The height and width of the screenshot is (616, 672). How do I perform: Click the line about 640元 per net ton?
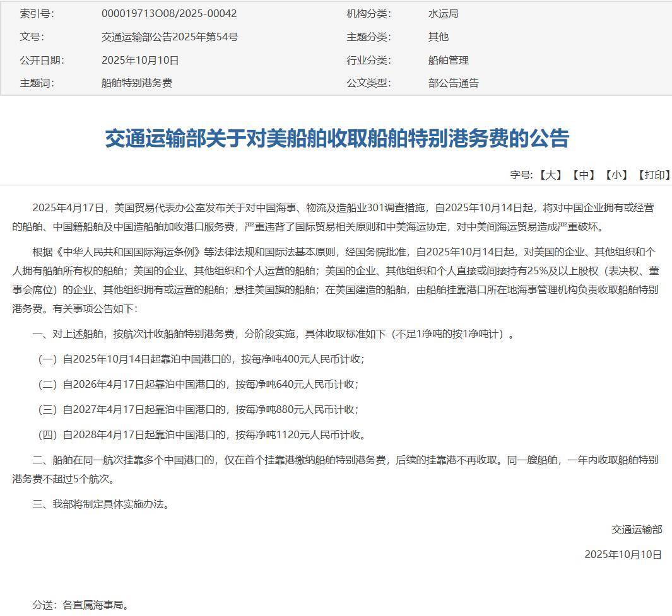click(198, 384)
